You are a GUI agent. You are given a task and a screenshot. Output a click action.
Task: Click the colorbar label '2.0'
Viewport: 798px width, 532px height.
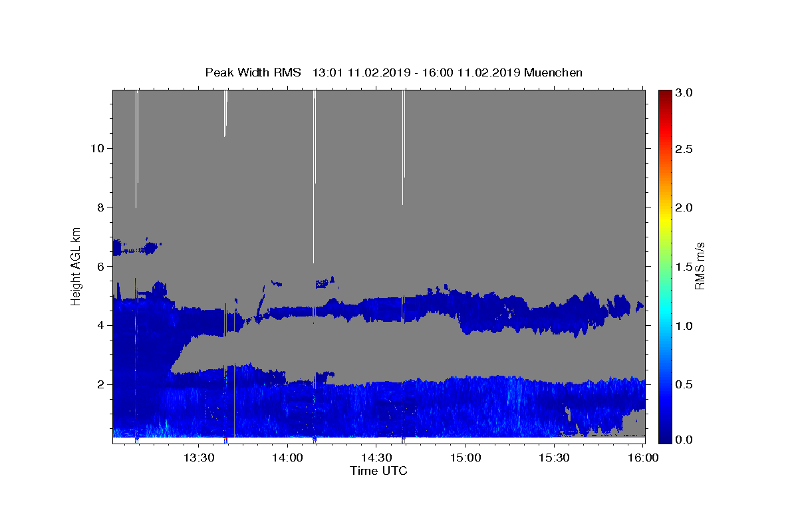point(684,207)
